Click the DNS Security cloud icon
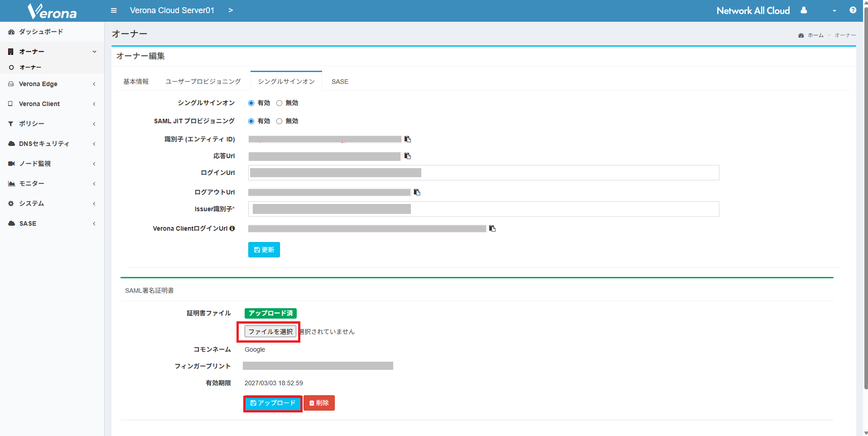The height and width of the screenshot is (436, 868). [x=12, y=144]
